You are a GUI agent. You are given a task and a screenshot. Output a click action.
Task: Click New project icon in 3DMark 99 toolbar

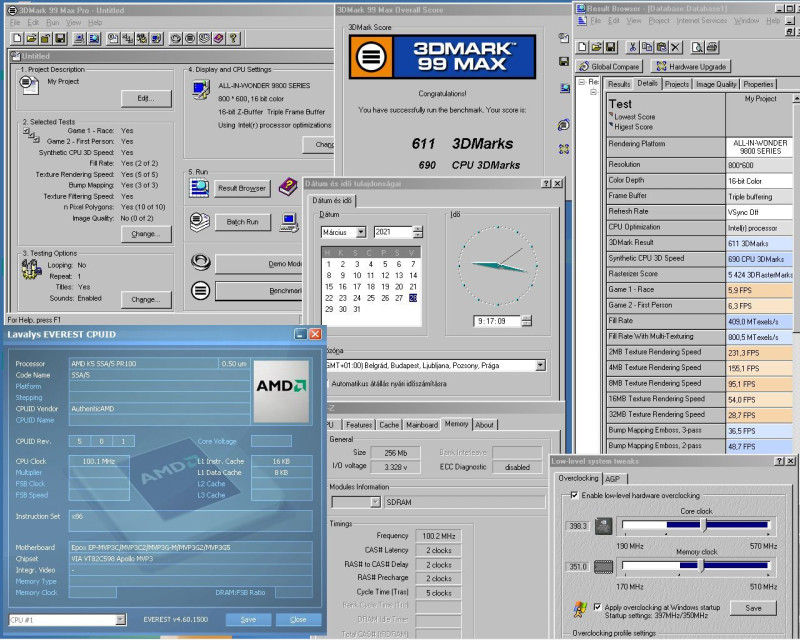(17, 38)
